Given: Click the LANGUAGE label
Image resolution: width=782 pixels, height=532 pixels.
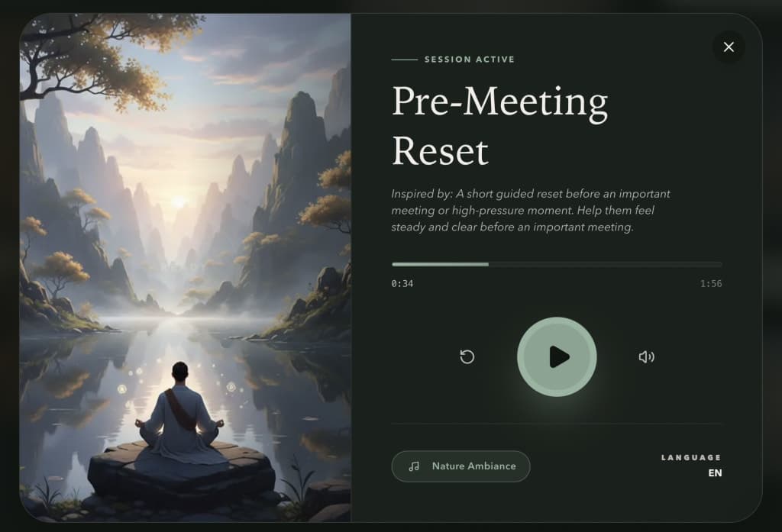Looking at the screenshot, I should (691, 458).
